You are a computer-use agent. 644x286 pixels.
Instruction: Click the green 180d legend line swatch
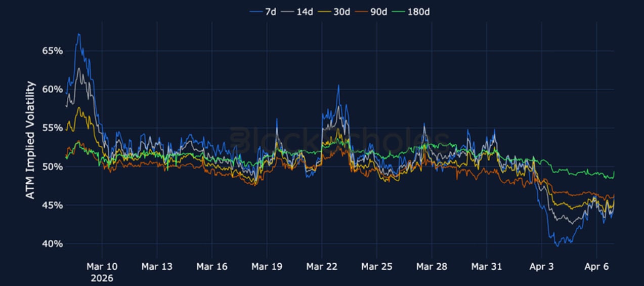pyautogui.click(x=398, y=11)
